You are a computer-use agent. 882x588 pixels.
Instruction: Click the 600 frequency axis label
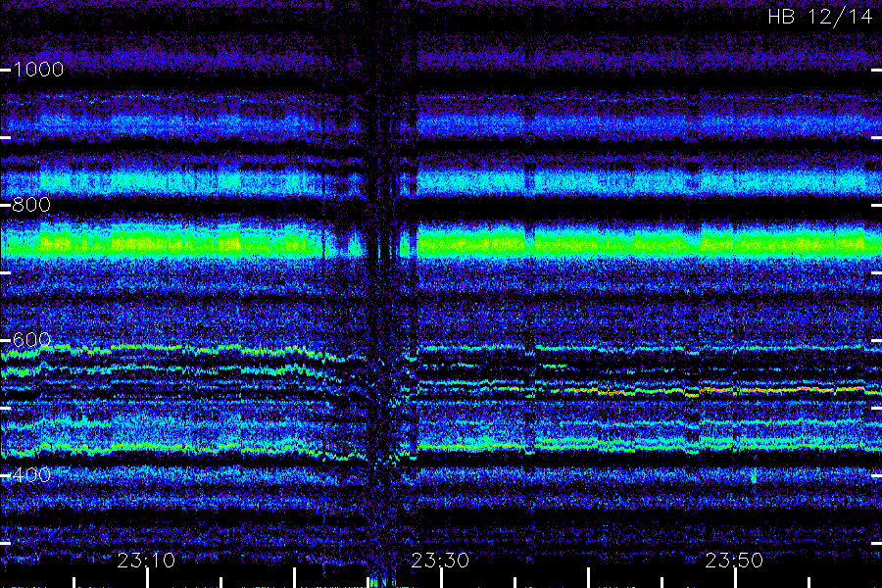click(31, 340)
